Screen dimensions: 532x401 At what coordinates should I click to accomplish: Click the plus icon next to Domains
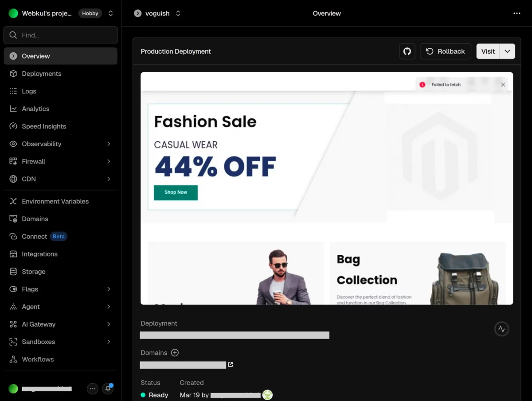coord(175,353)
